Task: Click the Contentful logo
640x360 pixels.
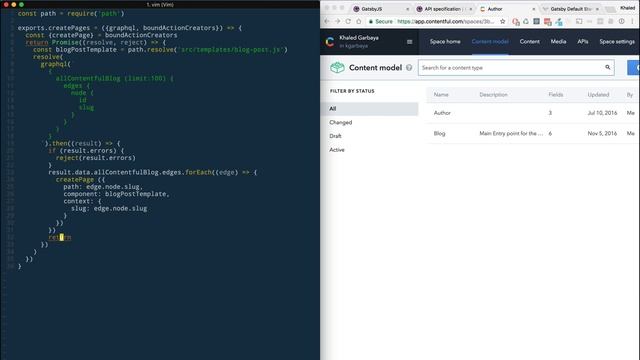Action: point(330,42)
